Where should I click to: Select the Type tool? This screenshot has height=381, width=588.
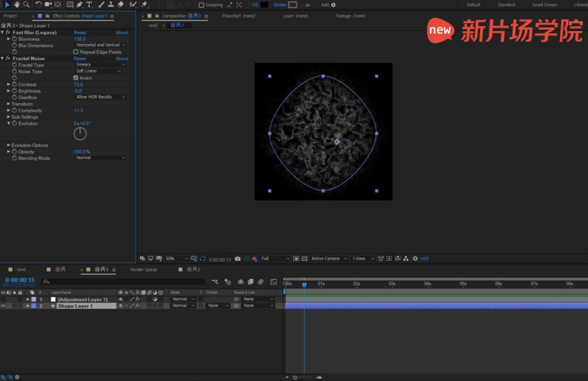[89, 4]
